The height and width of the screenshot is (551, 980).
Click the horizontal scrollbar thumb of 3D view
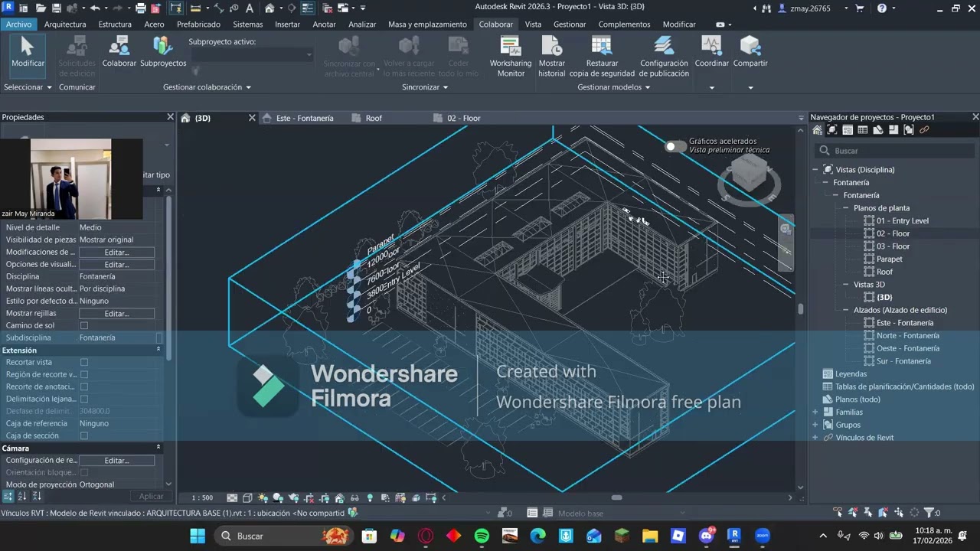[616, 497]
